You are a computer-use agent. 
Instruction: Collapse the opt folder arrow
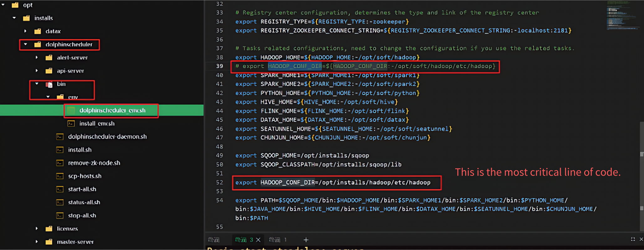(3, 5)
